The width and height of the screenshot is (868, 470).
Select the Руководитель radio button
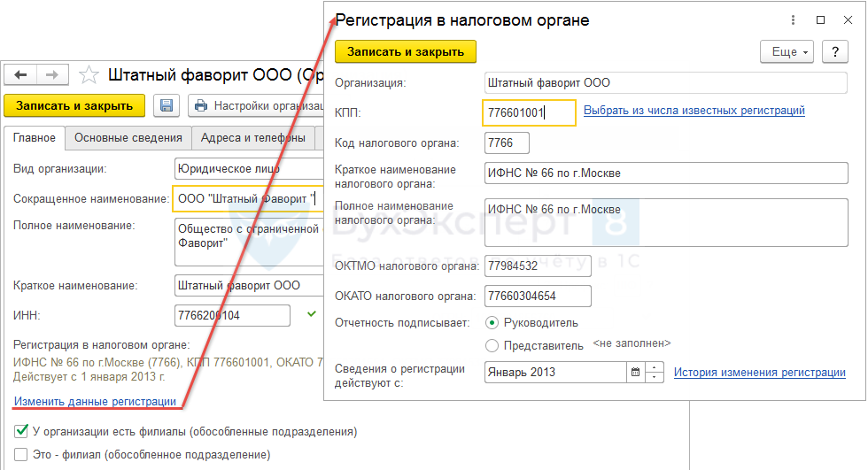coord(492,323)
